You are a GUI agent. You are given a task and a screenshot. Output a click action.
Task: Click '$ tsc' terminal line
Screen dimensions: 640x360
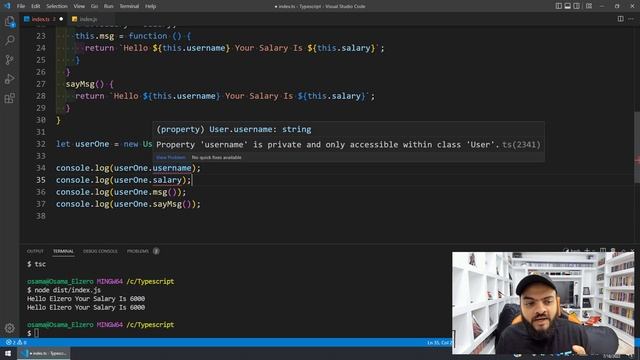coord(36,264)
